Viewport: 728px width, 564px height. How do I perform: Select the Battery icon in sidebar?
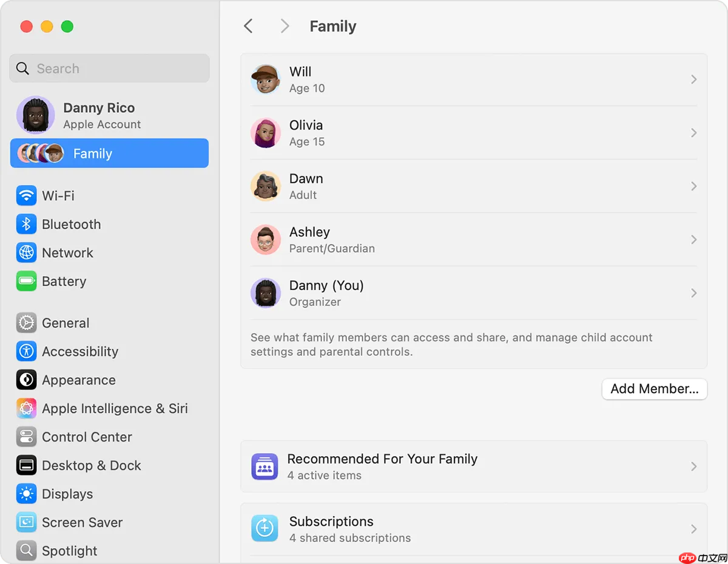tap(26, 281)
